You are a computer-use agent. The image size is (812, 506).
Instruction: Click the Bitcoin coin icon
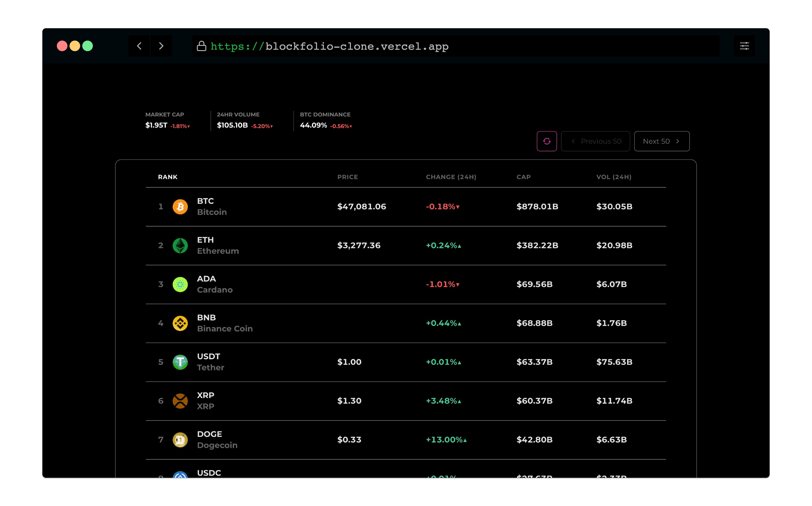180,206
